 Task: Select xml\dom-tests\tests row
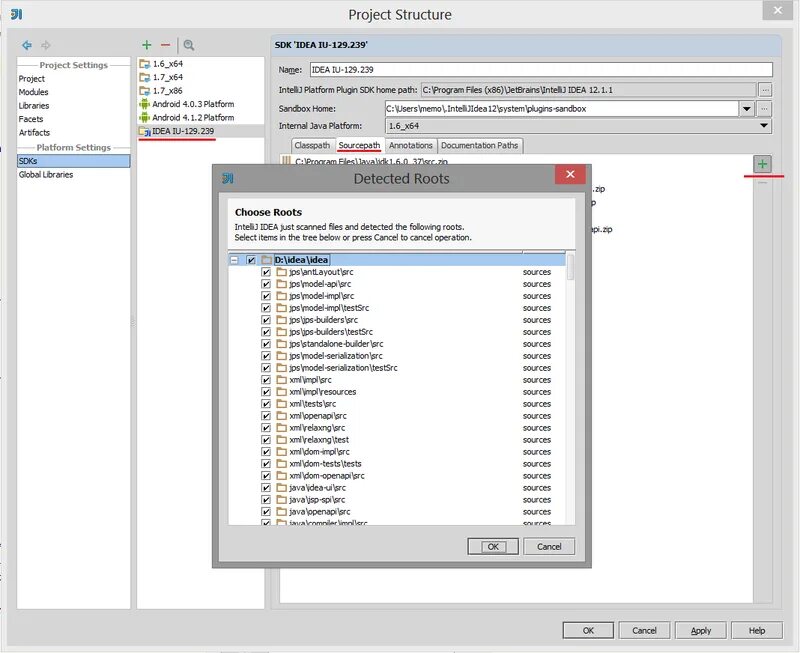pos(397,464)
